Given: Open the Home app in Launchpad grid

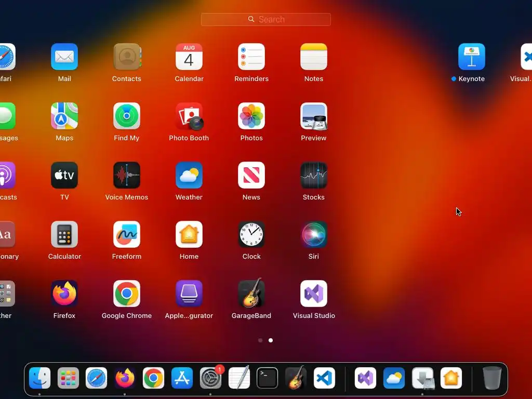Looking at the screenshot, I should pyautogui.click(x=189, y=234).
